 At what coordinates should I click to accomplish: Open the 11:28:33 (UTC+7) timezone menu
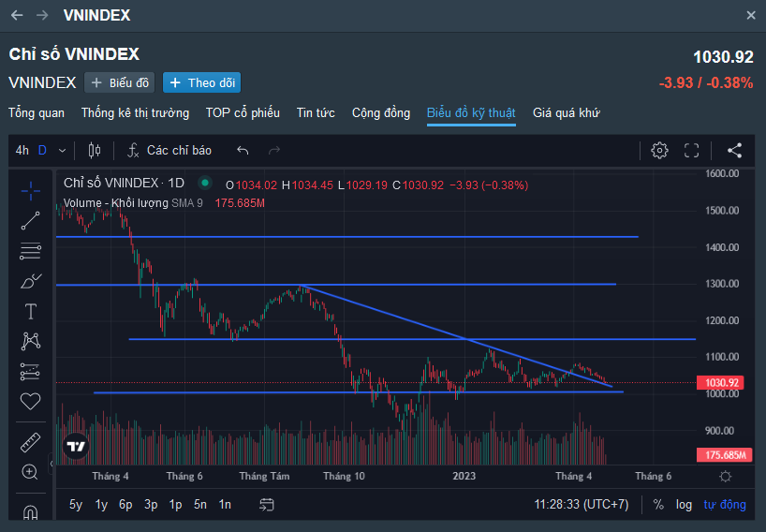click(x=582, y=504)
